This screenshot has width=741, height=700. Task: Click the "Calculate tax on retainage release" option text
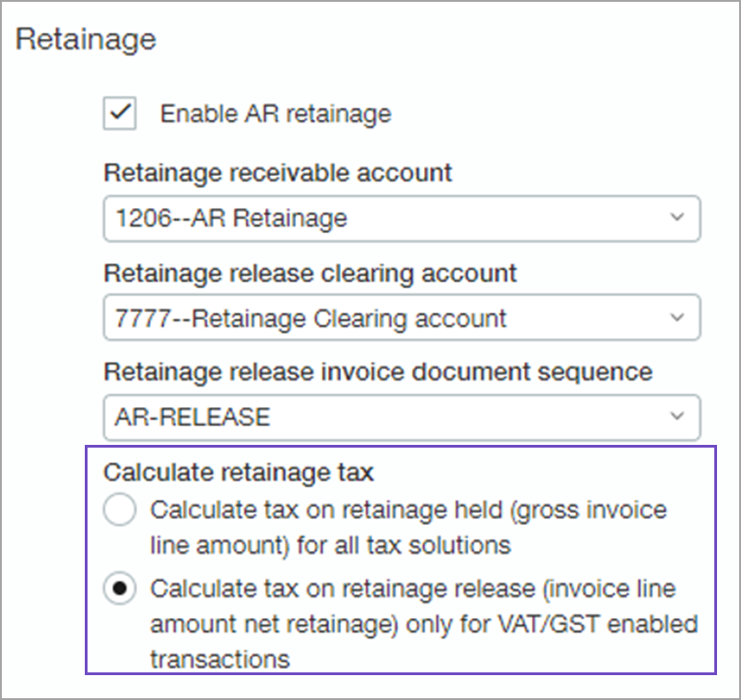click(413, 589)
